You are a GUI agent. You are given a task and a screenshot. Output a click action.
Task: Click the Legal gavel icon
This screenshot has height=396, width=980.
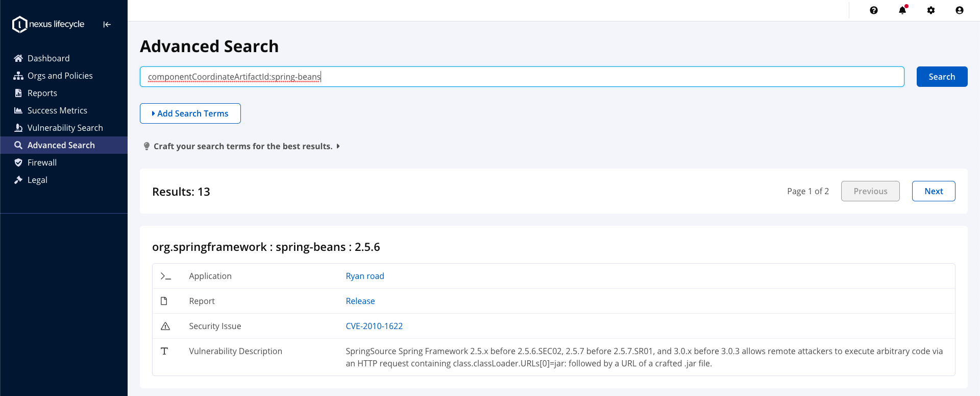[18, 180]
